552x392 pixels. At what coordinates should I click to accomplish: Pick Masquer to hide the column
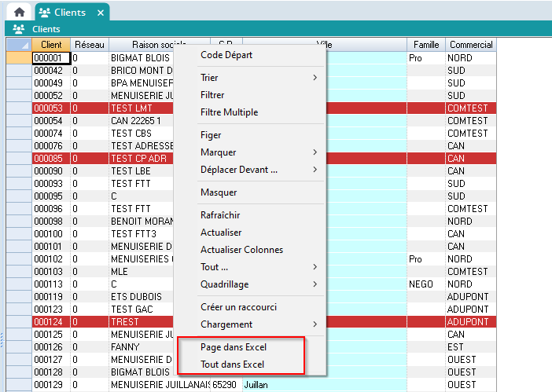219,192
